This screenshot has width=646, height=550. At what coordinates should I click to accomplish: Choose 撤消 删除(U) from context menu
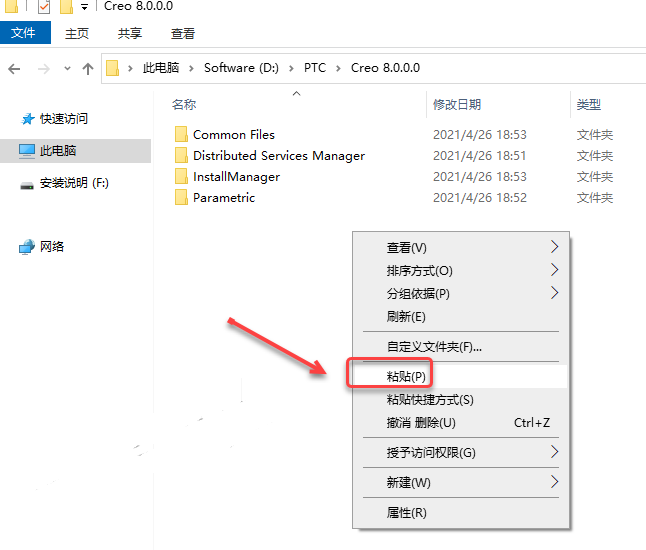pos(461,423)
